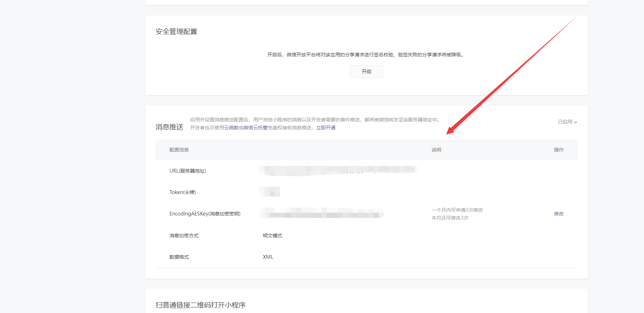
Task: Click the 立即开通 link
Action: tap(325, 128)
